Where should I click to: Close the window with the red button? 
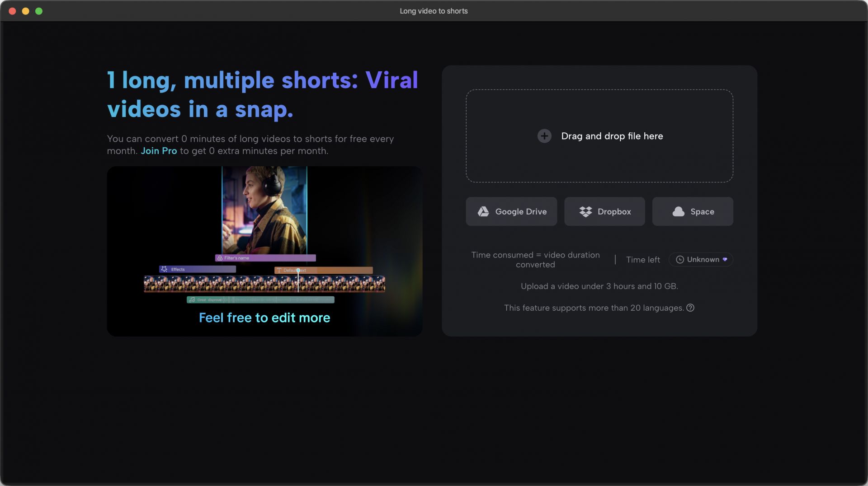tap(13, 11)
